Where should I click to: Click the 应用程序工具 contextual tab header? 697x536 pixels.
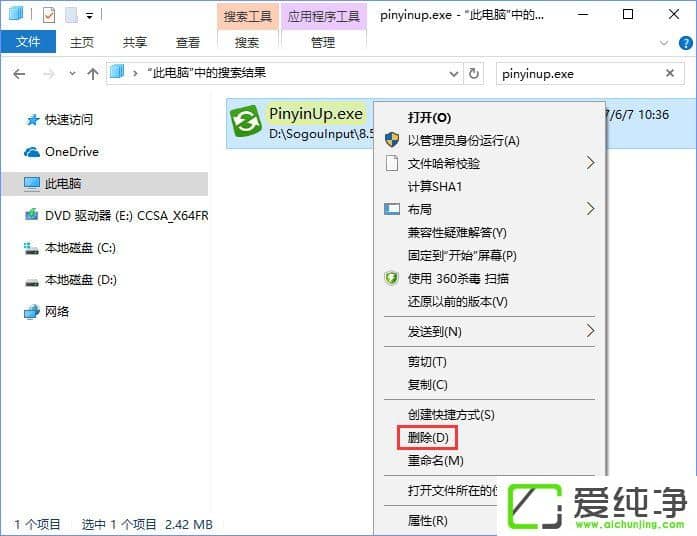[323, 16]
